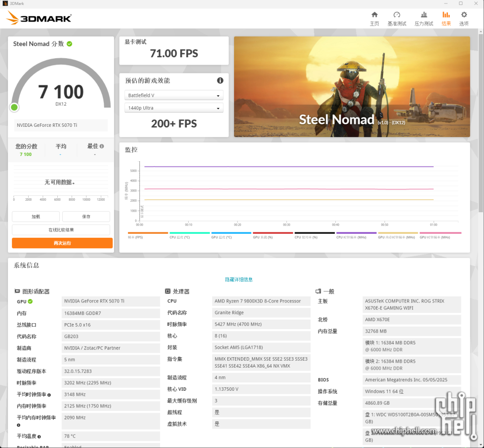Click the Socket AM5 (LGA1718) value
This screenshot has height=448, width=484.
point(261,347)
